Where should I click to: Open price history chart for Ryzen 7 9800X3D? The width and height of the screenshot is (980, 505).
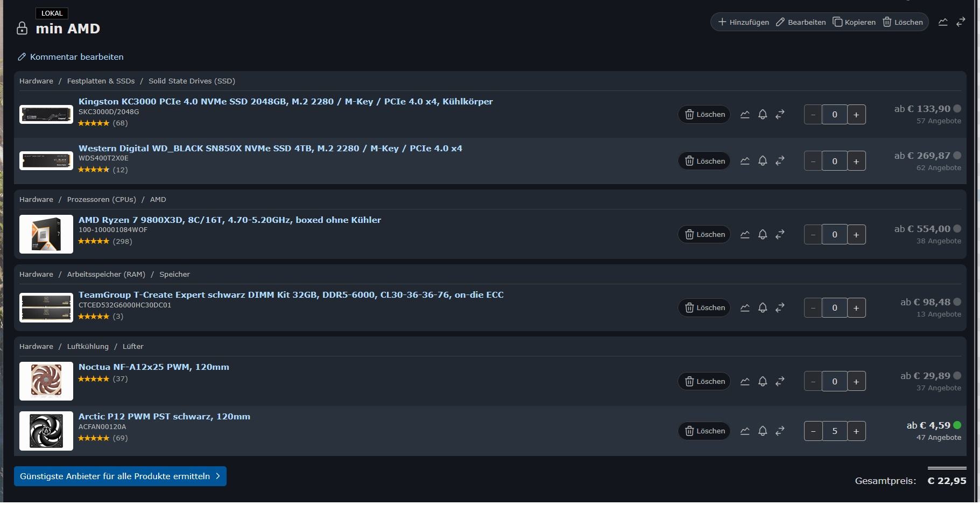[x=745, y=234]
